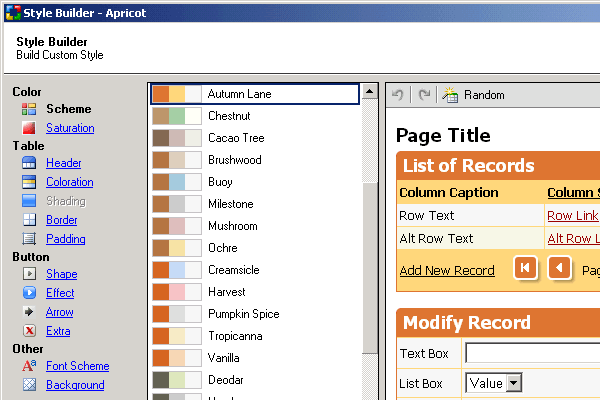Open the Effect button settings link

click(x=60, y=293)
